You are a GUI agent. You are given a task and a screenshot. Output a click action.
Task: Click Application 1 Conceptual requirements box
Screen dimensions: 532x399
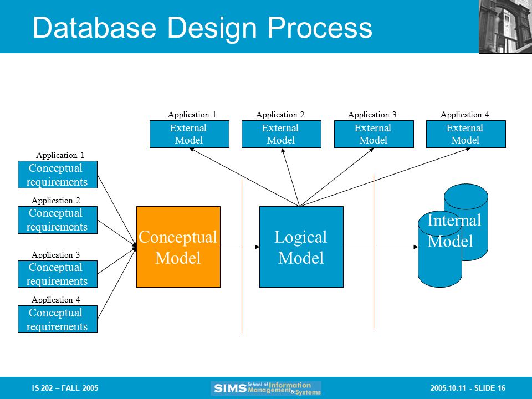[x=58, y=175]
